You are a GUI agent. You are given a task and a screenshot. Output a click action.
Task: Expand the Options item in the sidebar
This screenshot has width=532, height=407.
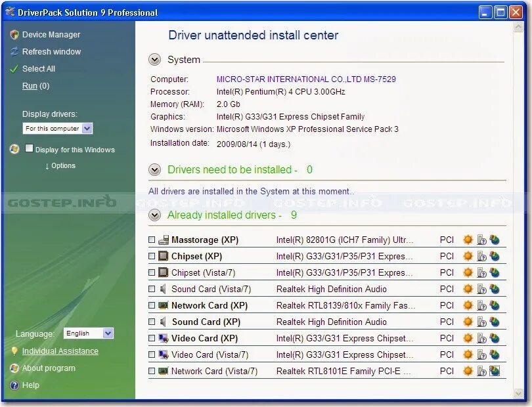(61, 165)
